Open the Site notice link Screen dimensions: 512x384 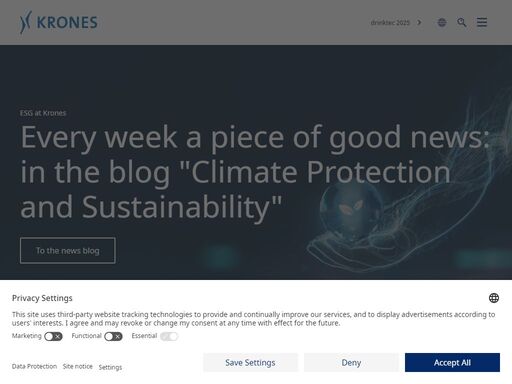(x=78, y=366)
